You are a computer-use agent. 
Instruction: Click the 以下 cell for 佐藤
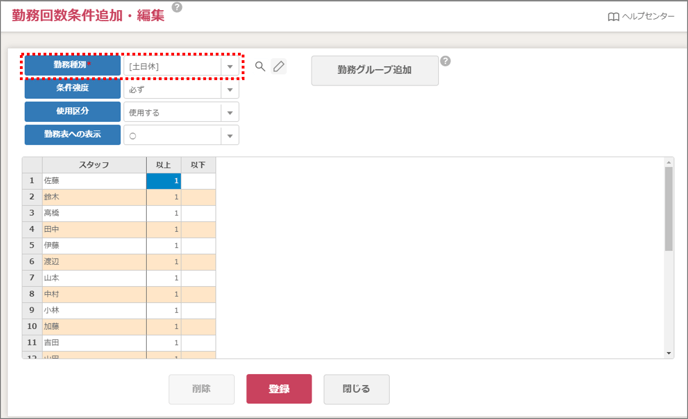[x=198, y=181]
